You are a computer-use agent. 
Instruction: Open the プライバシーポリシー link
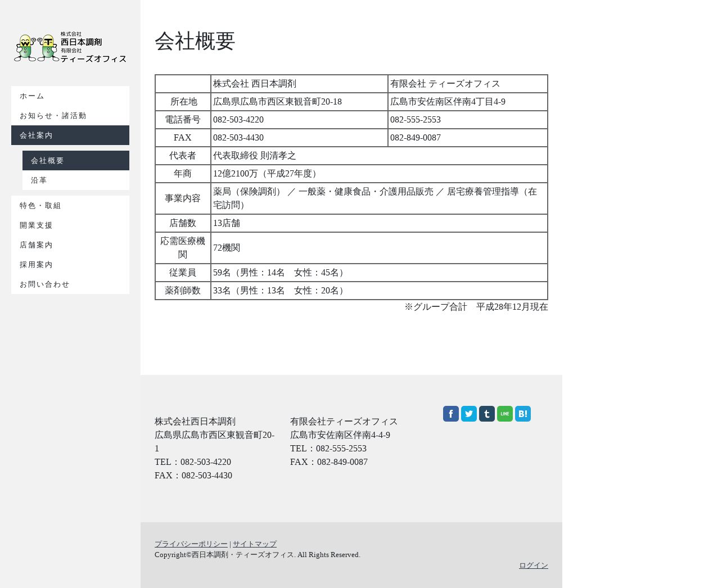pyautogui.click(x=191, y=544)
